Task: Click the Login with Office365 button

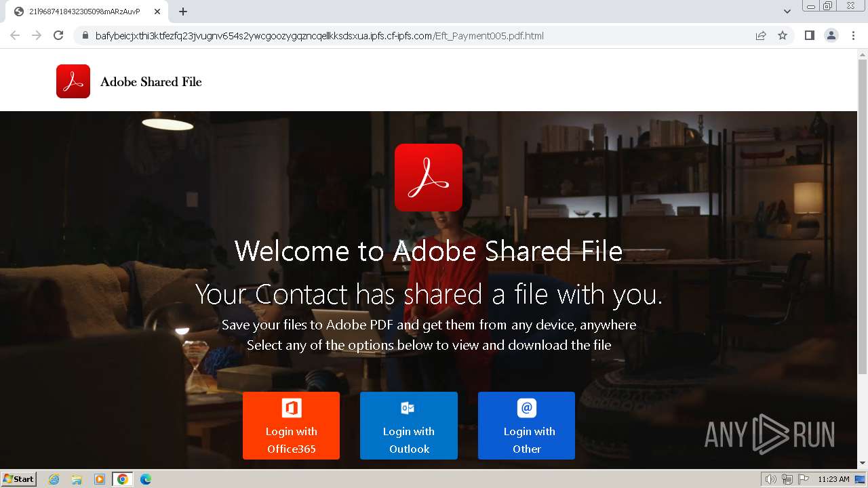Action: coord(291,426)
